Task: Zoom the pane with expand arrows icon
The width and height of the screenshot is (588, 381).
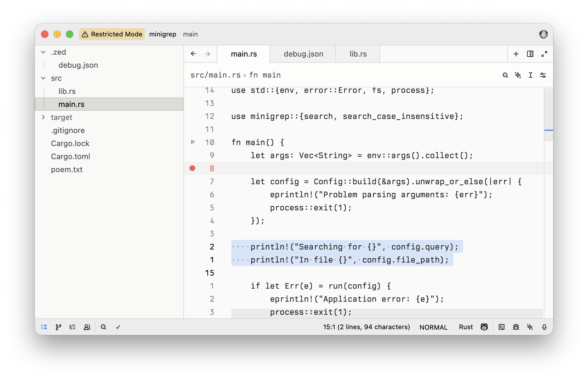Action: click(x=544, y=54)
